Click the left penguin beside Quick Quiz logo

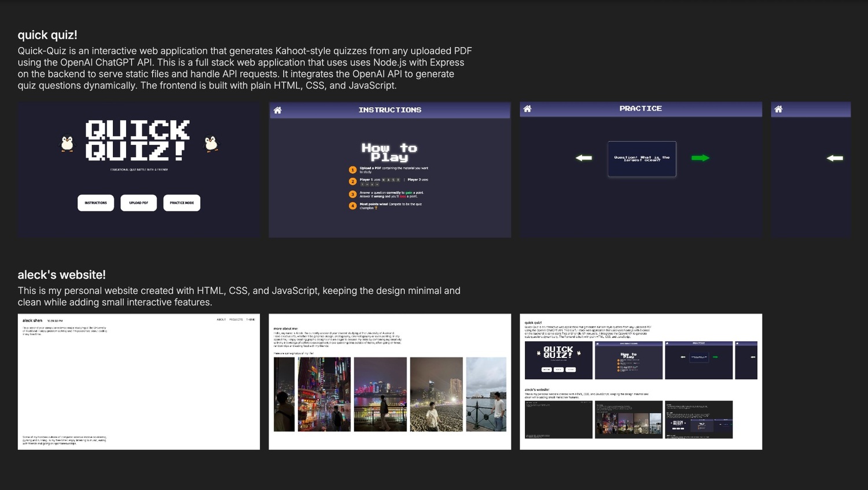click(x=67, y=143)
